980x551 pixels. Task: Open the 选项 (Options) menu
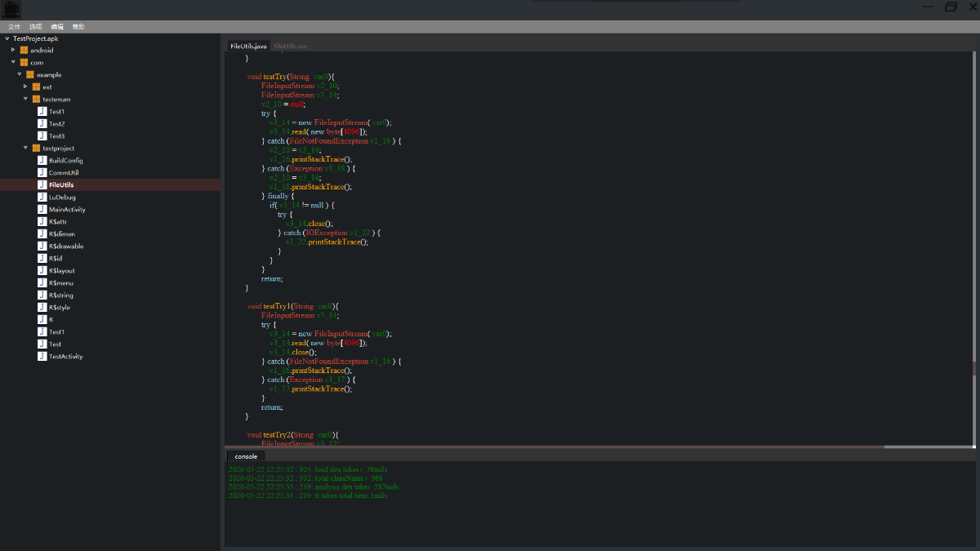click(x=36, y=27)
